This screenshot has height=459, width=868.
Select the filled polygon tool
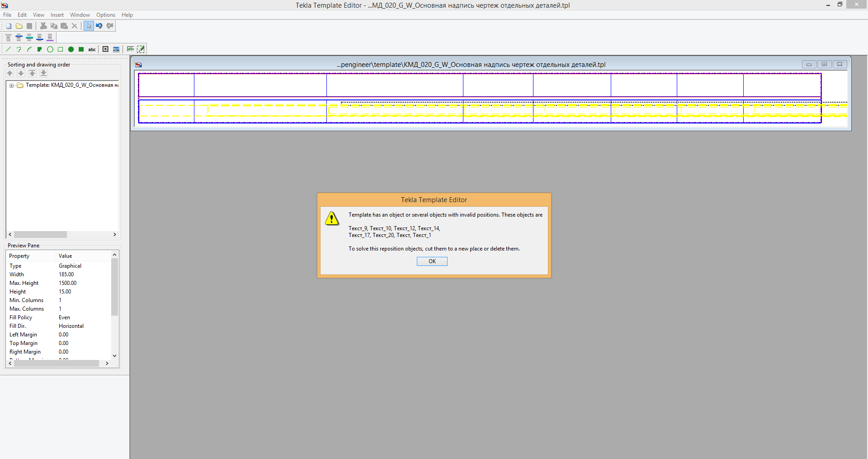coord(40,49)
